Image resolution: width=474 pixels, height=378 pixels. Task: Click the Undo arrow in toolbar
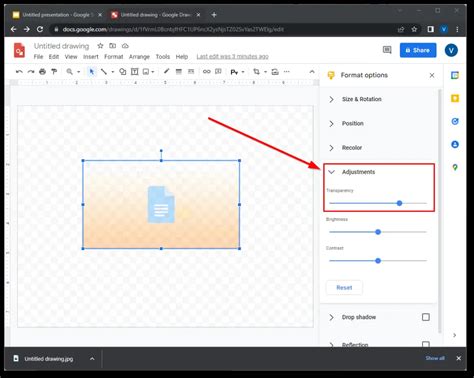[x=19, y=72]
